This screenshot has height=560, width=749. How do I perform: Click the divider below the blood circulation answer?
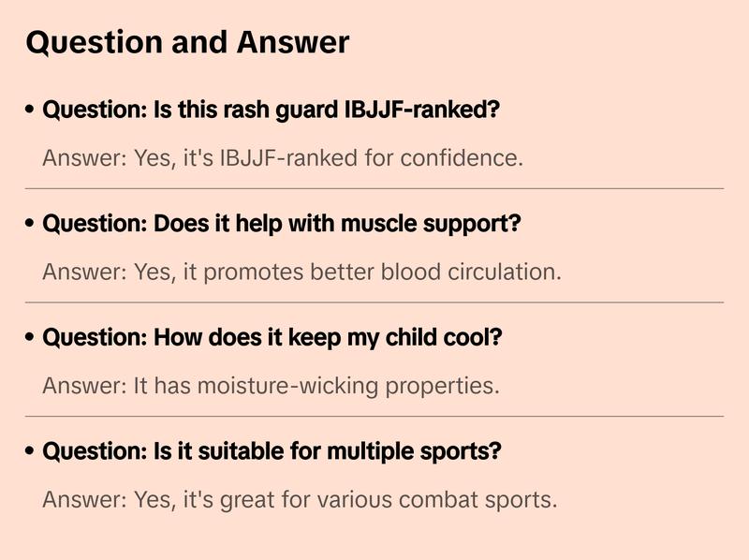click(374, 302)
